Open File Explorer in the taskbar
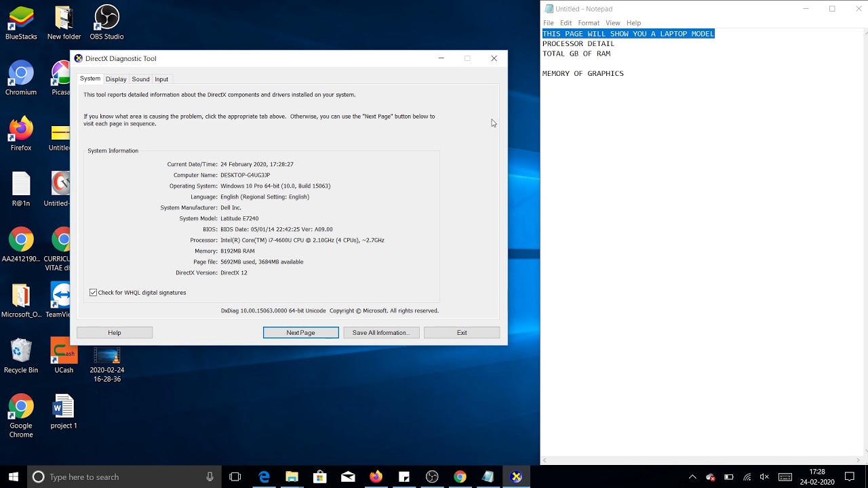868x488 pixels. tap(292, 477)
